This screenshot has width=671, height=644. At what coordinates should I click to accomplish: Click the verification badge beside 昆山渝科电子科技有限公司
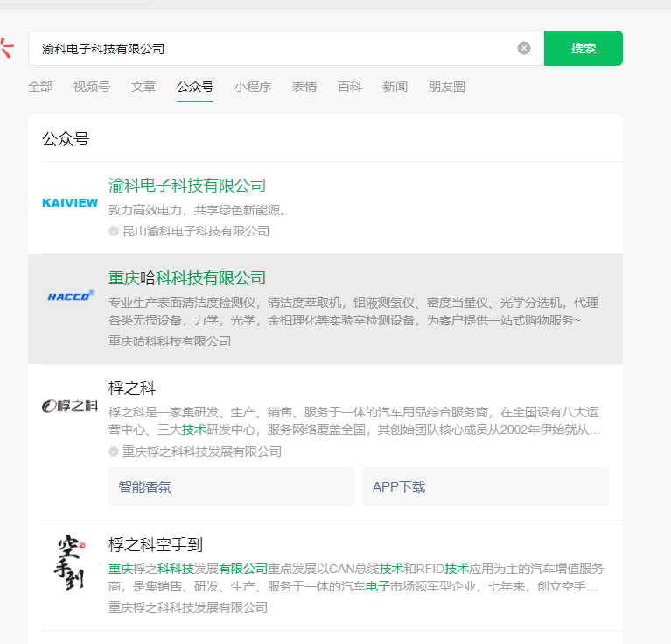click(x=114, y=231)
